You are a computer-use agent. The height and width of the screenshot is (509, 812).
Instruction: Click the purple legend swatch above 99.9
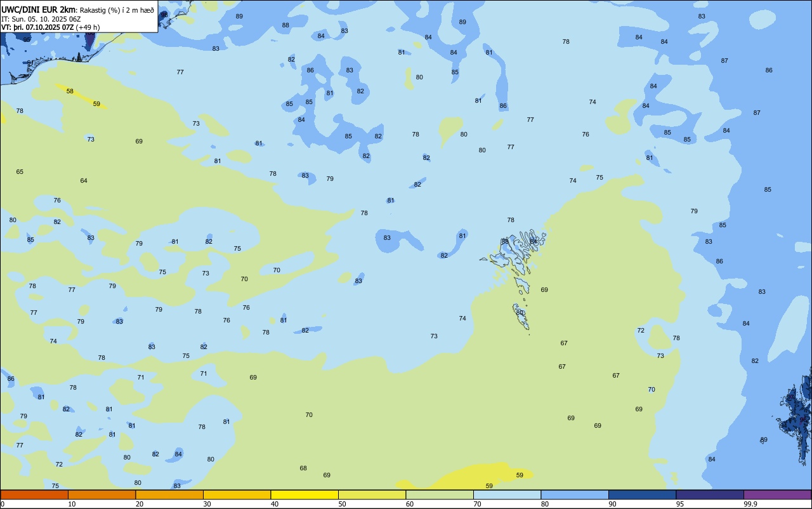(x=777, y=494)
